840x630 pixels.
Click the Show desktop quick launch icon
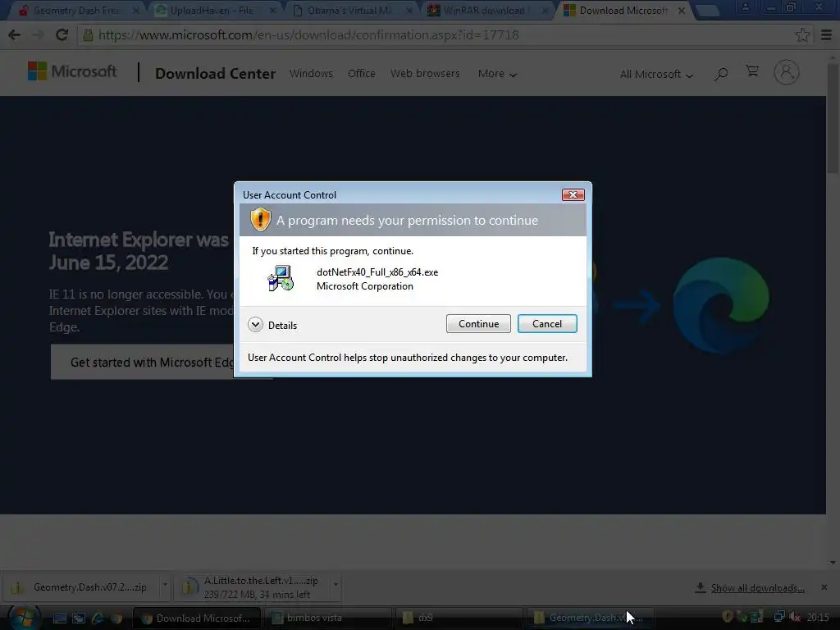pyautogui.click(x=59, y=619)
